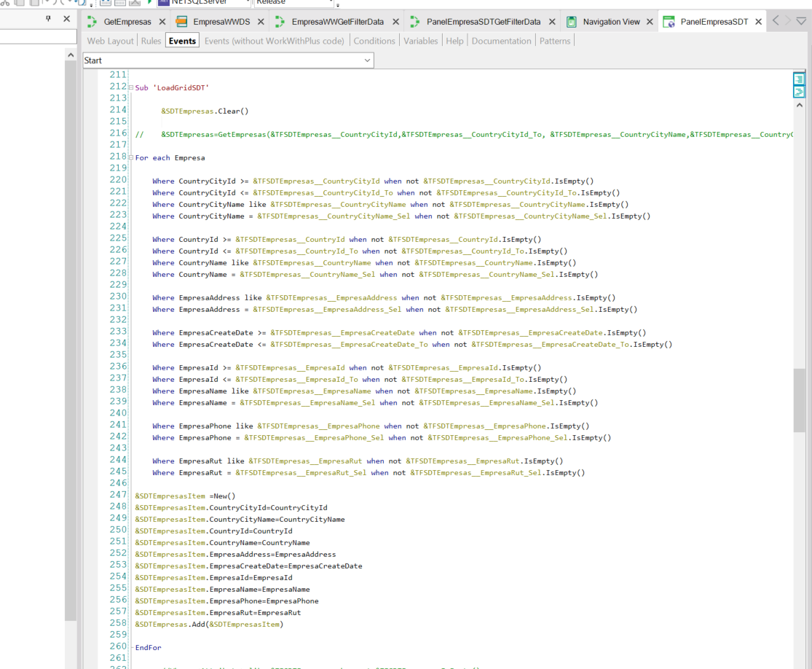Click 'Empresa' in the For each line

tap(189, 157)
